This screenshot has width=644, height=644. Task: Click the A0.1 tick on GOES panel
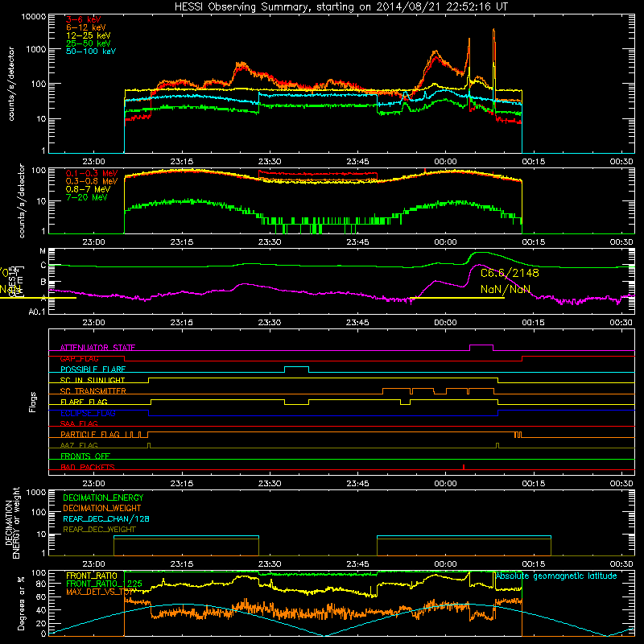tap(37, 312)
